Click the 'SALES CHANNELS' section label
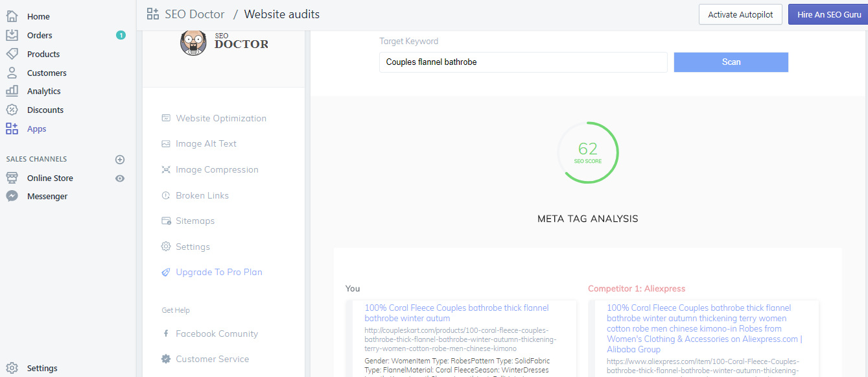868x377 pixels. click(x=36, y=159)
